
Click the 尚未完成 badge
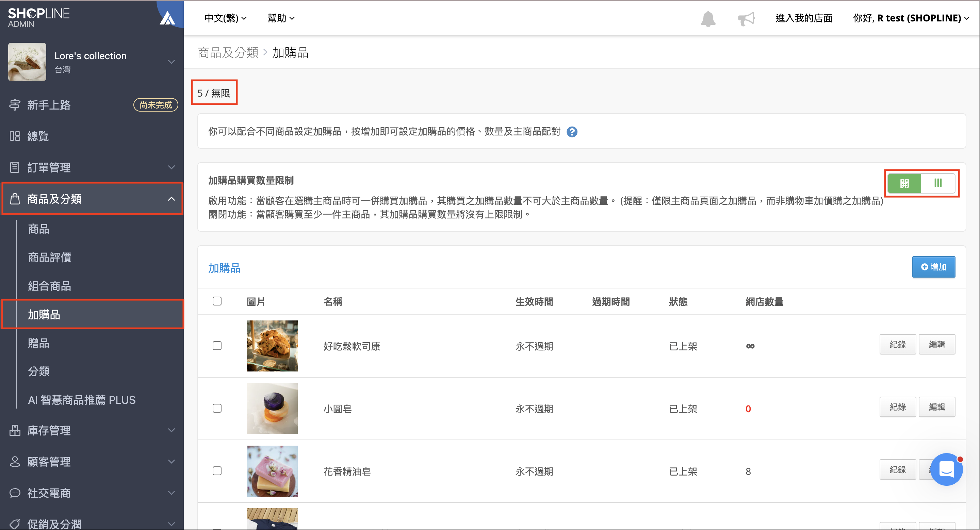click(156, 105)
